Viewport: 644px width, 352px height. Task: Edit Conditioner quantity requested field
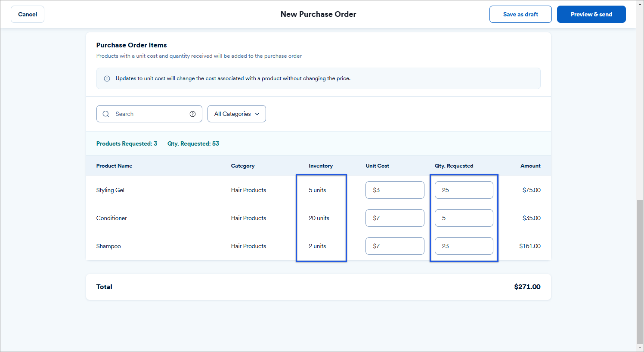coord(464,218)
